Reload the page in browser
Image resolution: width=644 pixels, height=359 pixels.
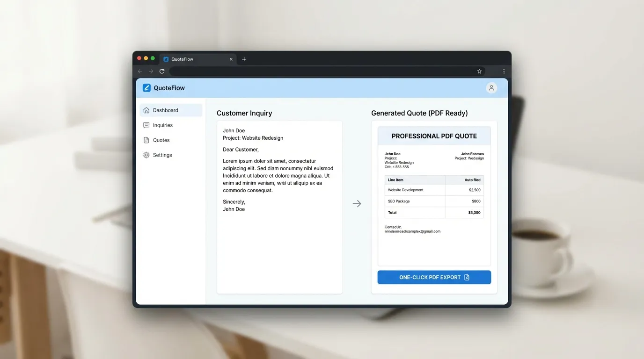pyautogui.click(x=162, y=72)
